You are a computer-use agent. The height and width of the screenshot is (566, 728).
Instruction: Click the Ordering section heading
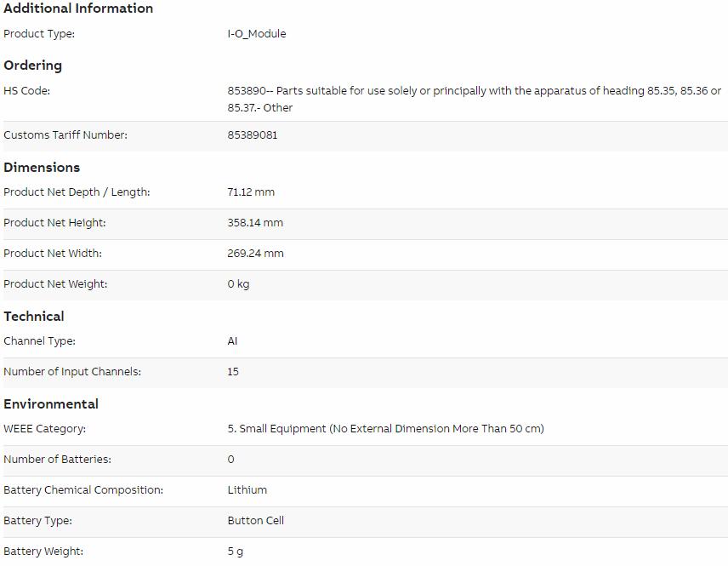pyautogui.click(x=32, y=66)
